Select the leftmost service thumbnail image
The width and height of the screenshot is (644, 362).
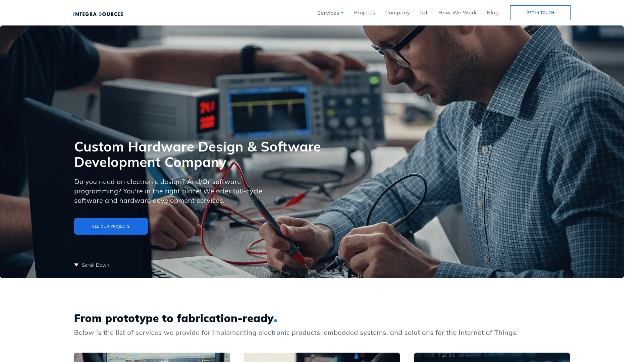click(x=152, y=357)
